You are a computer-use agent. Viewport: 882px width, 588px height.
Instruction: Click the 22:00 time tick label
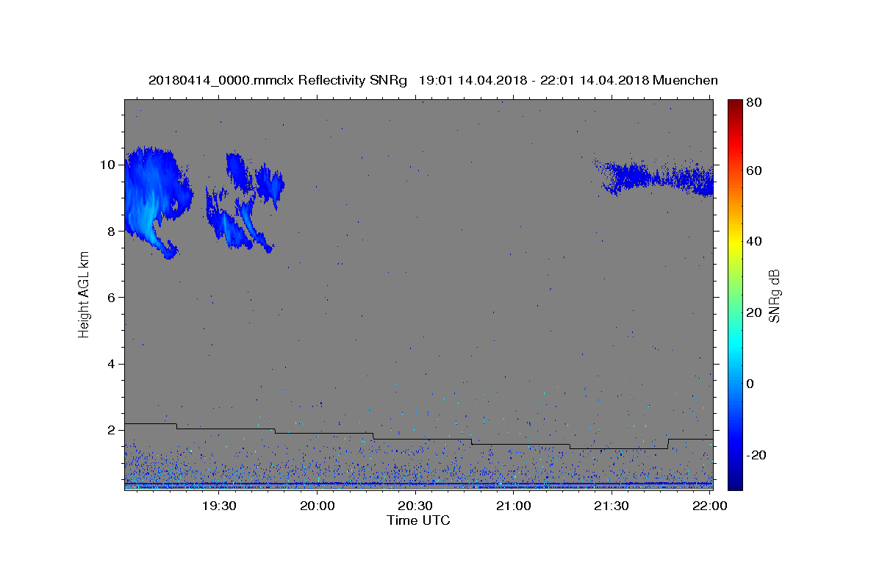click(710, 506)
